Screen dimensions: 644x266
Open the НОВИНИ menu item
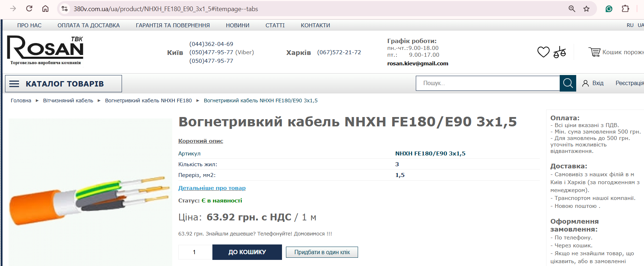[238, 25]
